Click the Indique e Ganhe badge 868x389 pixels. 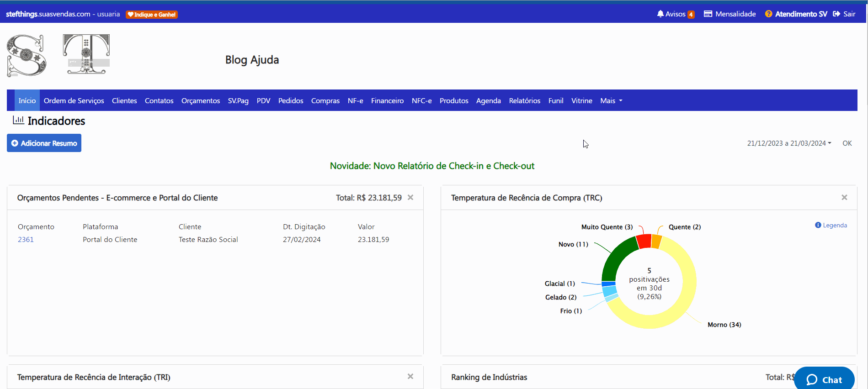pos(152,15)
